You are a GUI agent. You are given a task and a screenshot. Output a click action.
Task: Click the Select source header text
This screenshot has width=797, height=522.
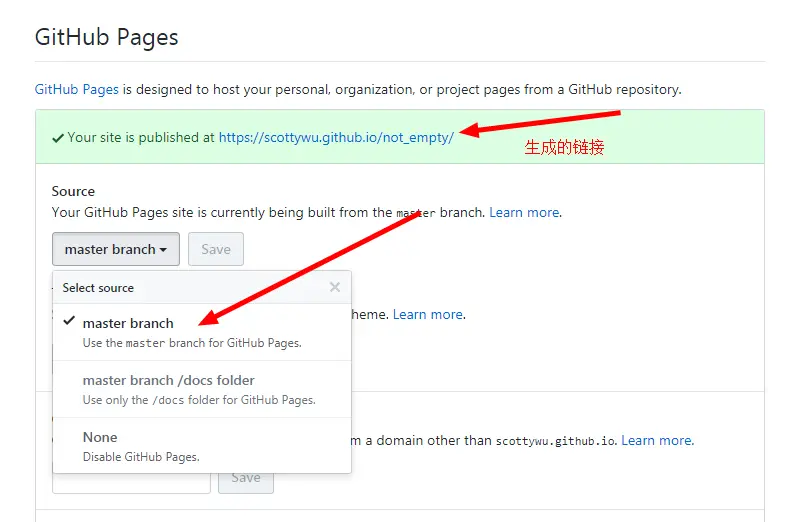pos(98,288)
